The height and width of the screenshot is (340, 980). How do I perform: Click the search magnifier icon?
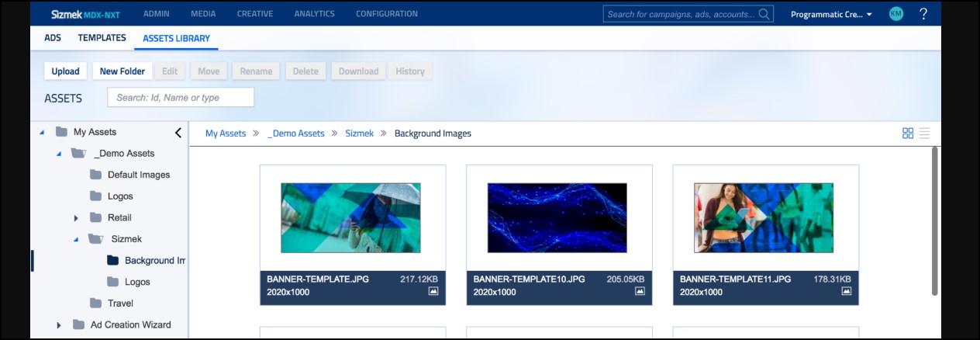[x=764, y=14]
